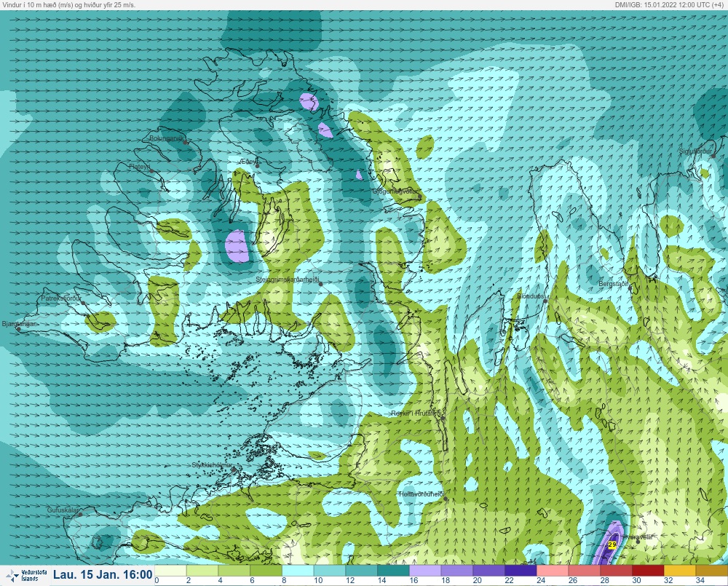The width and height of the screenshot is (728, 586).
Task: Click the Veðurstofa Íslands logo
Action: point(25,576)
